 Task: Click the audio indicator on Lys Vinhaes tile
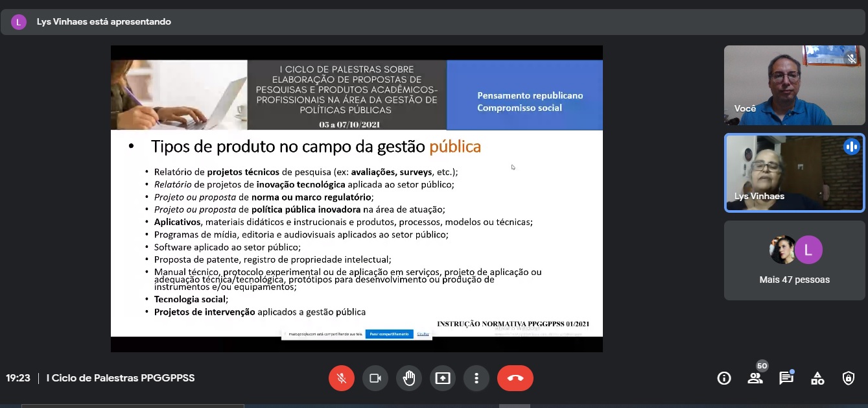click(851, 147)
